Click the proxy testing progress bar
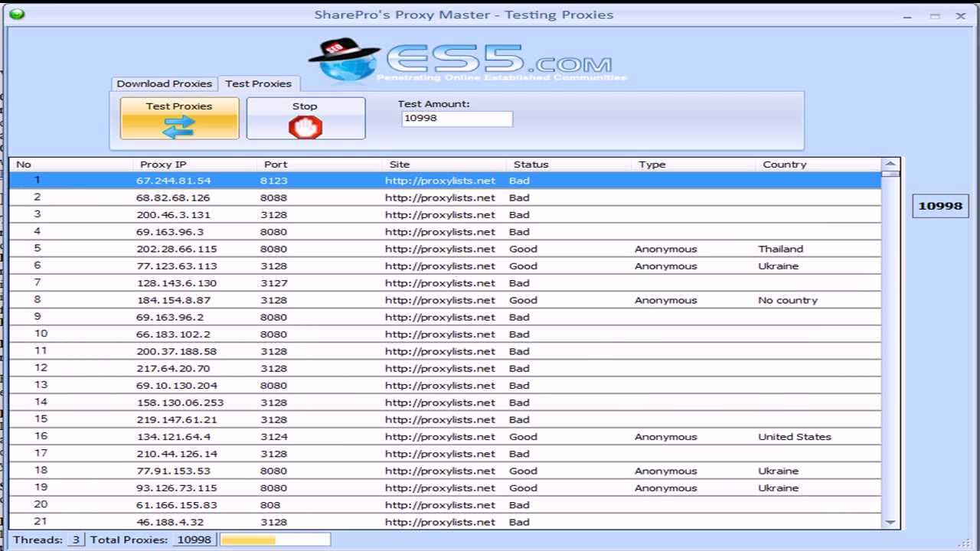The width and height of the screenshot is (980, 551). pyautogui.click(x=275, y=540)
